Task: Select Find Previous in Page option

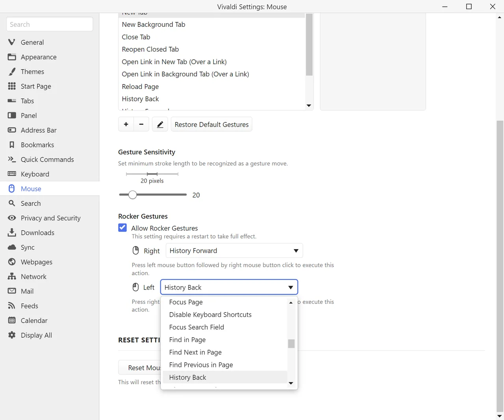Action: click(225, 365)
